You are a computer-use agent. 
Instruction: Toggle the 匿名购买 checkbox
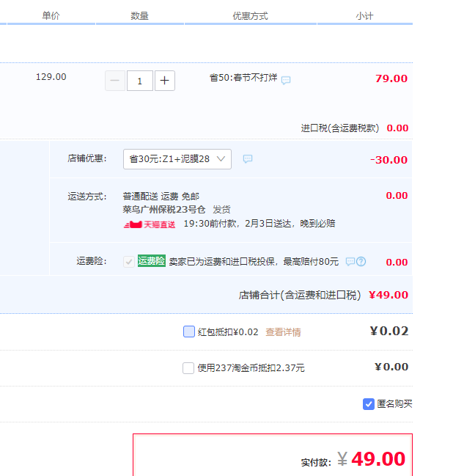pyautogui.click(x=369, y=404)
